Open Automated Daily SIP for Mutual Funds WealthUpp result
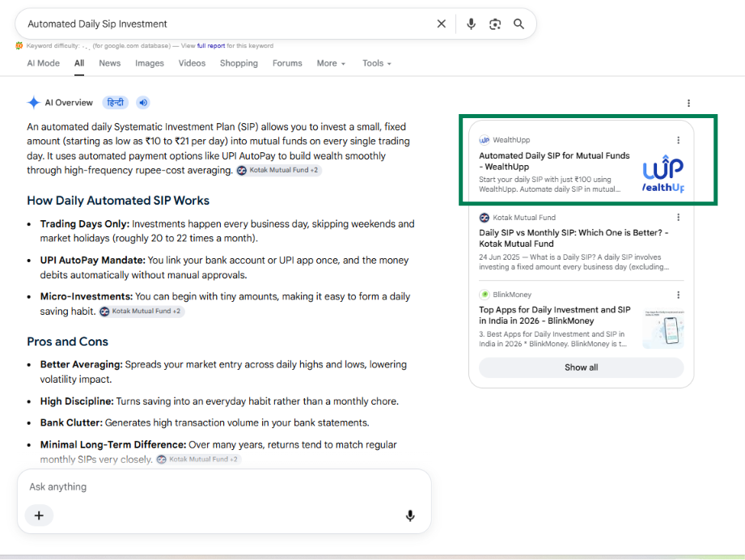Screen dimensions: 745x560 (554, 161)
